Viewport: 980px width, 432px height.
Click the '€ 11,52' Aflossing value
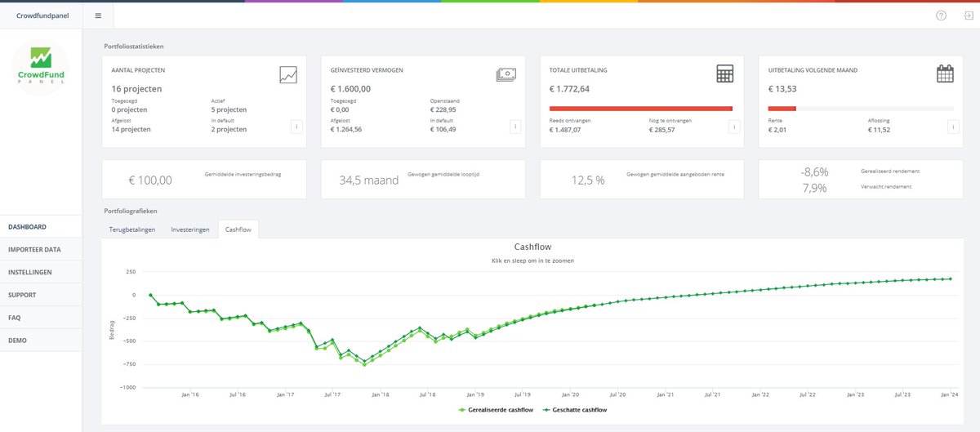click(879, 129)
